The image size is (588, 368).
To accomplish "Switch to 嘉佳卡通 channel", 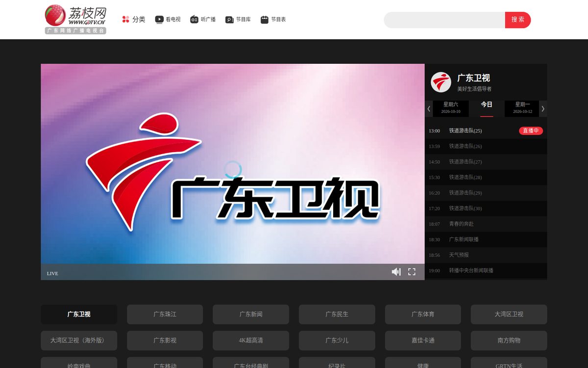I will point(423,340).
